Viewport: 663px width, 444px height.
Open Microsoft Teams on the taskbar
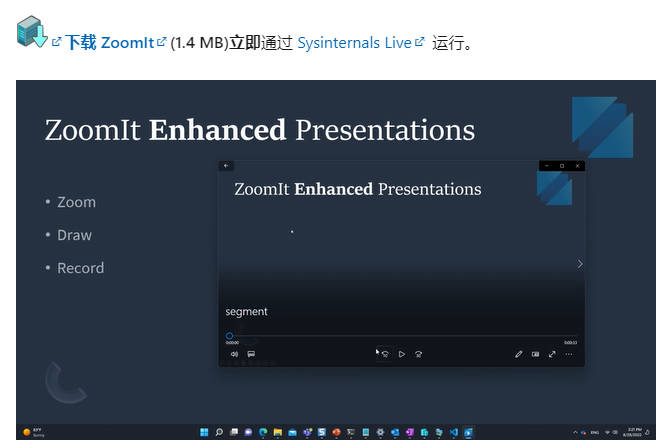pyautogui.click(x=307, y=432)
